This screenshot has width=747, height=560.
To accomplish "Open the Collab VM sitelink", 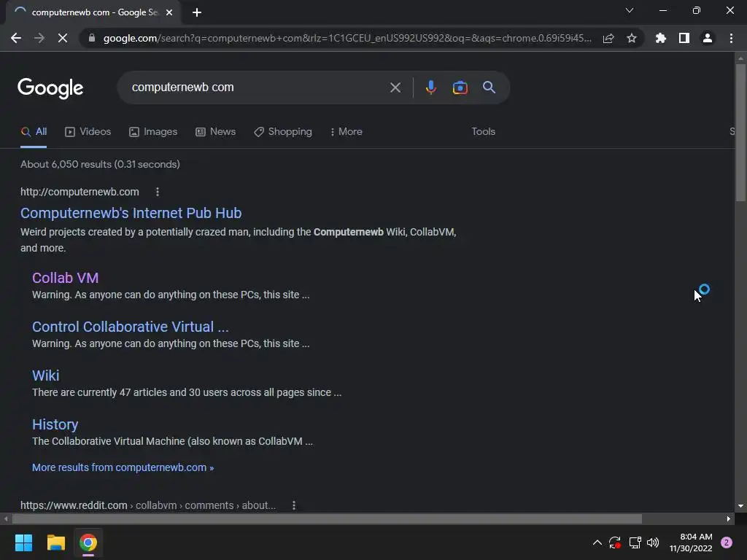I will [65, 278].
